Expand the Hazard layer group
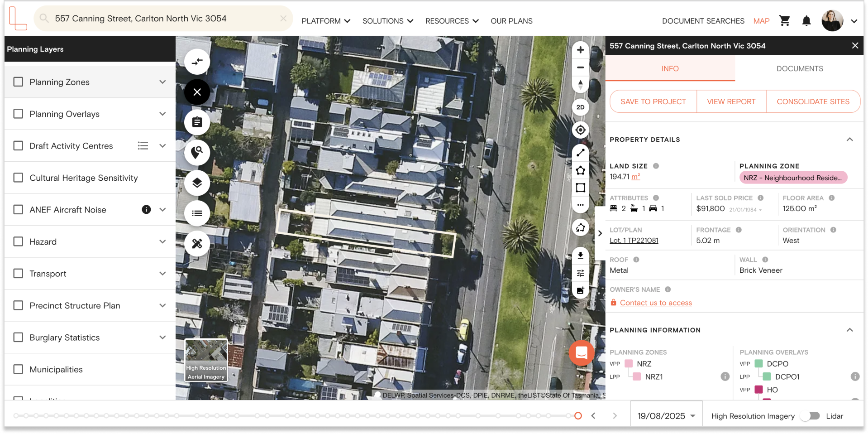The height and width of the screenshot is (434, 868). click(x=162, y=241)
